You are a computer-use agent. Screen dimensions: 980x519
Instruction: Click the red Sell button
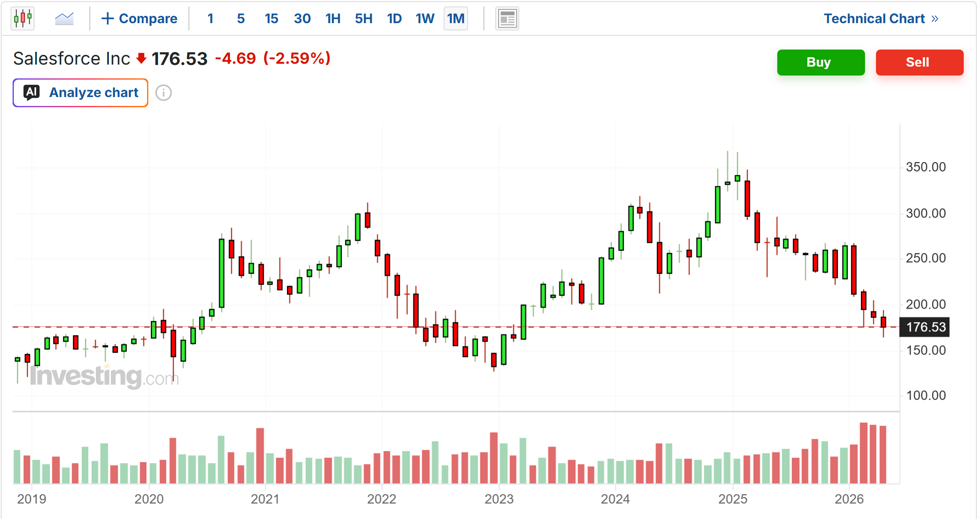click(x=919, y=63)
